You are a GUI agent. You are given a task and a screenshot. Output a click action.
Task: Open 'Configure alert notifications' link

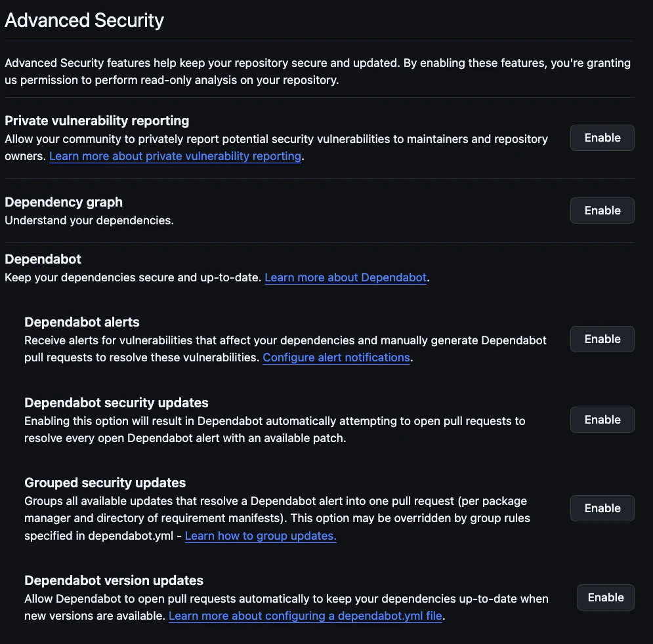(336, 357)
